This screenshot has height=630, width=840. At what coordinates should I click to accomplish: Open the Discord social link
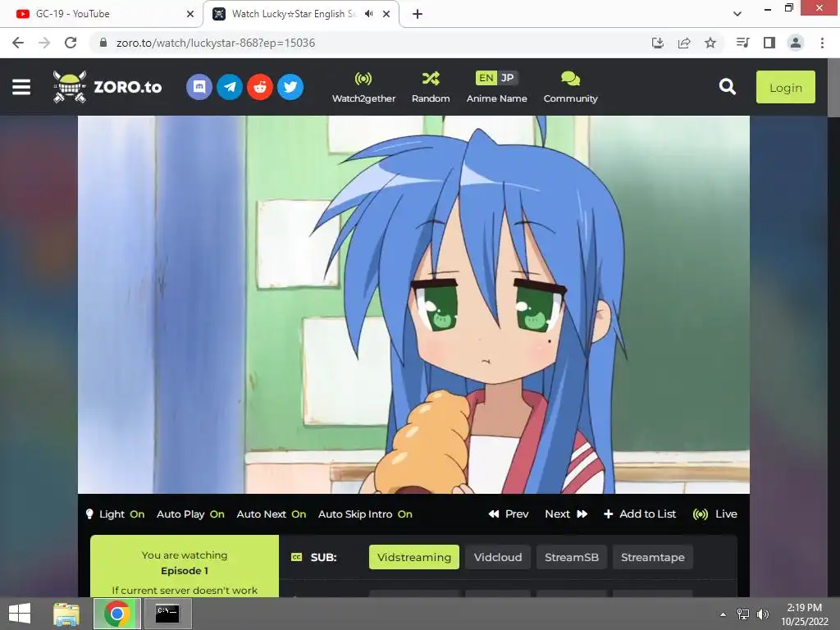199,87
